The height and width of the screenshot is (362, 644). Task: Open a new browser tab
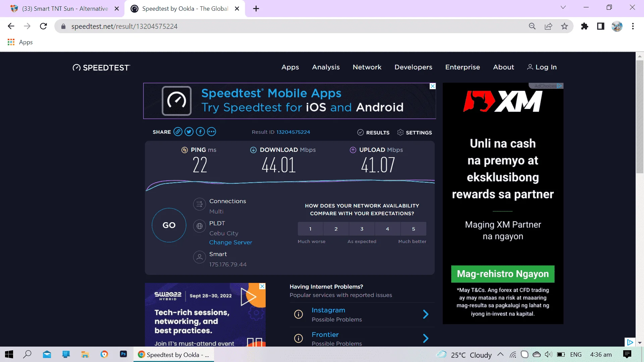click(256, 9)
